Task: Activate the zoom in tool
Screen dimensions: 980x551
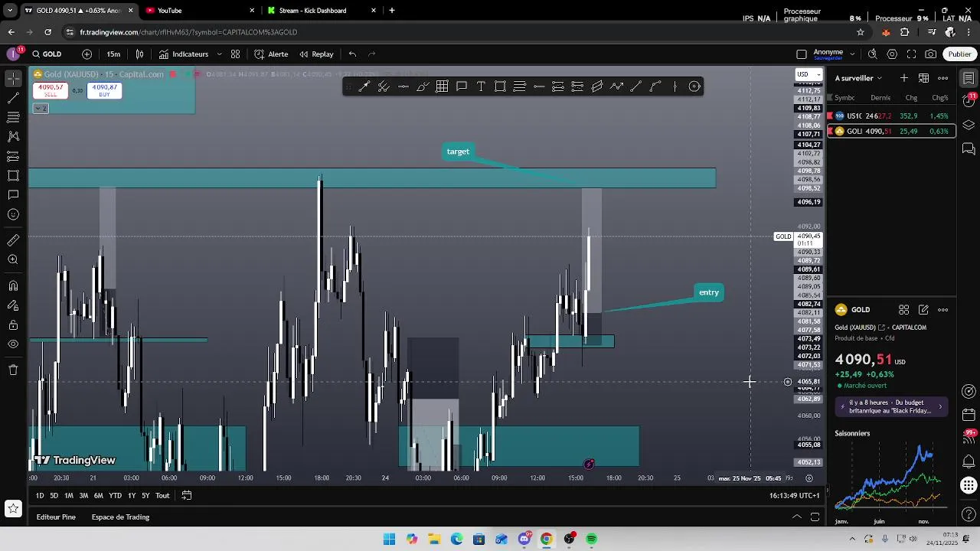Action: coord(13,259)
